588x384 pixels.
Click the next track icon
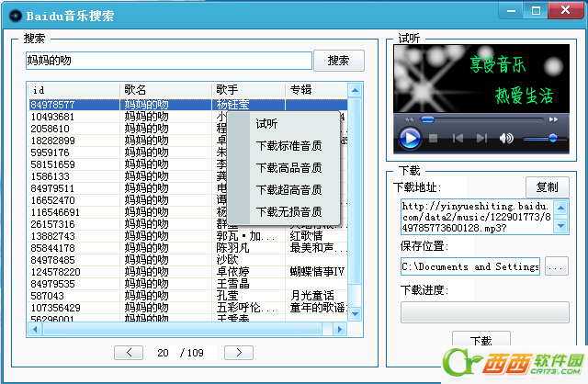[x=481, y=139]
